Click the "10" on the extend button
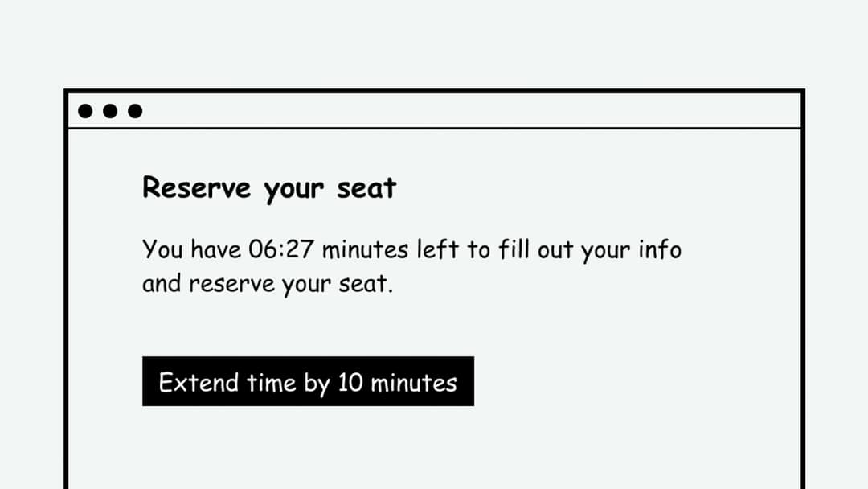The height and width of the screenshot is (489, 868). [350, 382]
